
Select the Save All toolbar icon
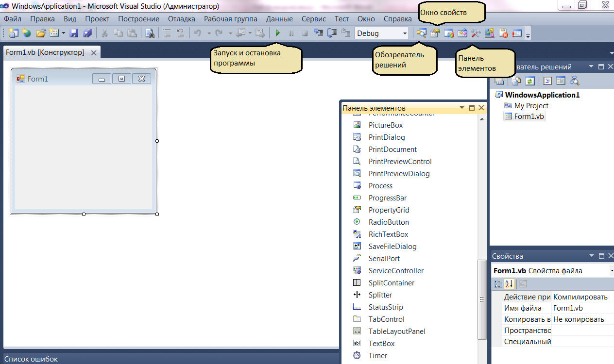tap(87, 33)
